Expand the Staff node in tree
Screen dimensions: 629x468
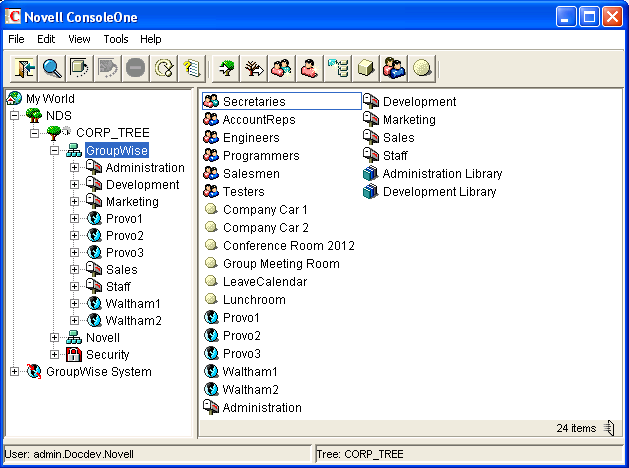pos(74,286)
